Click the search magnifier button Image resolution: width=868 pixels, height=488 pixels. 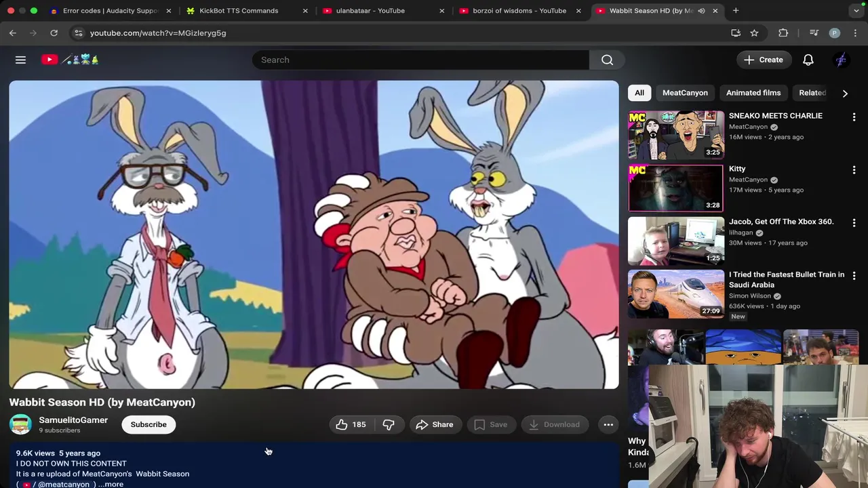tap(607, 60)
